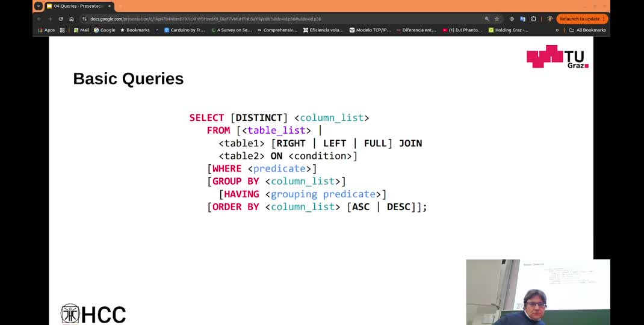Open the Eficiencia volu... bookmark
The height and width of the screenshot is (325, 644).
(323, 30)
